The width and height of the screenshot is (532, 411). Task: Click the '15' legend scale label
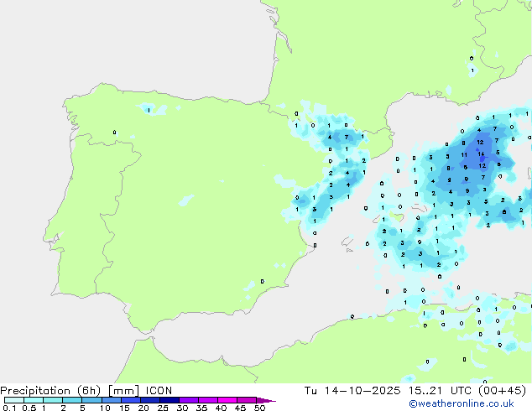(124, 408)
